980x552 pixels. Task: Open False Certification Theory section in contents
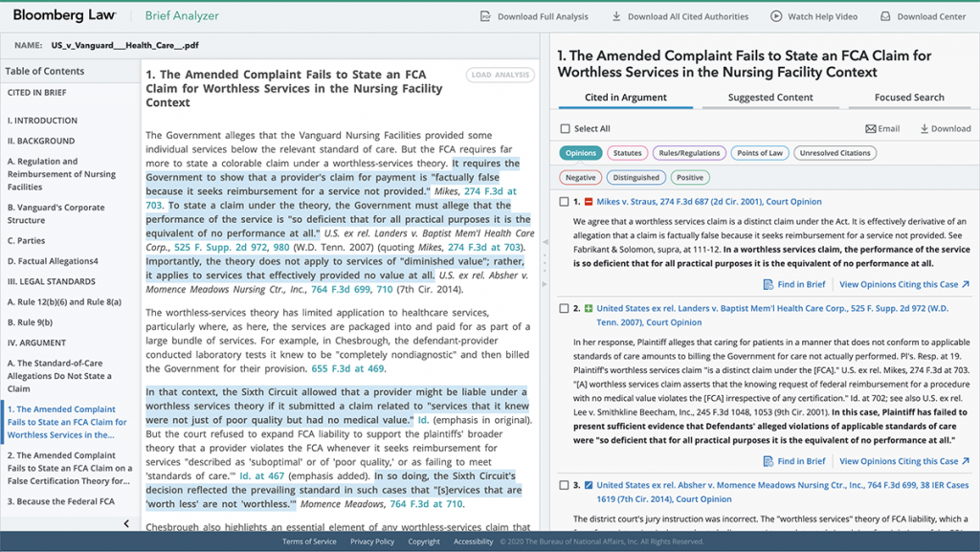pos(70,469)
